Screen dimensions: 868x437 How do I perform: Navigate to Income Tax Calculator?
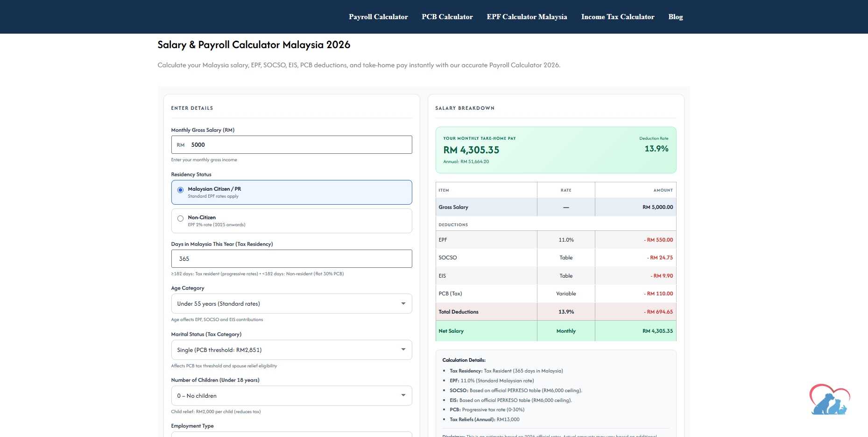click(x=617, y=17)
